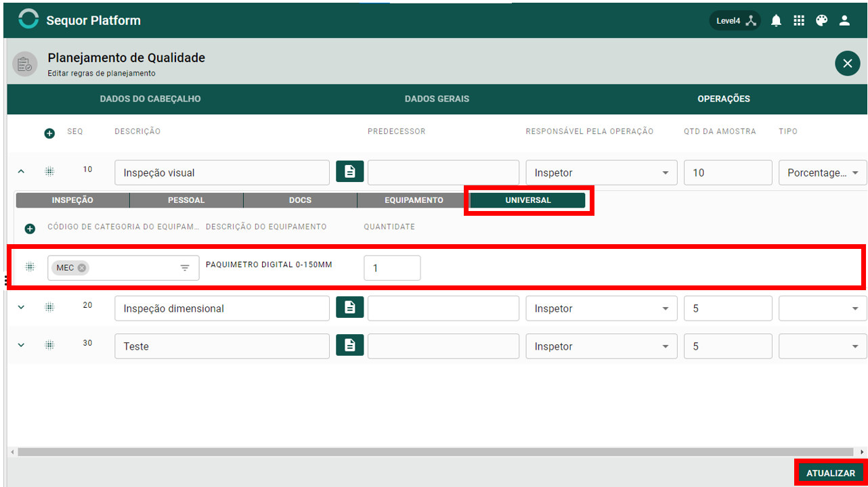
Task: Click Paquimetro Digital 0-150MM description text
Action: pyautogui.click(x=269, y=264)
